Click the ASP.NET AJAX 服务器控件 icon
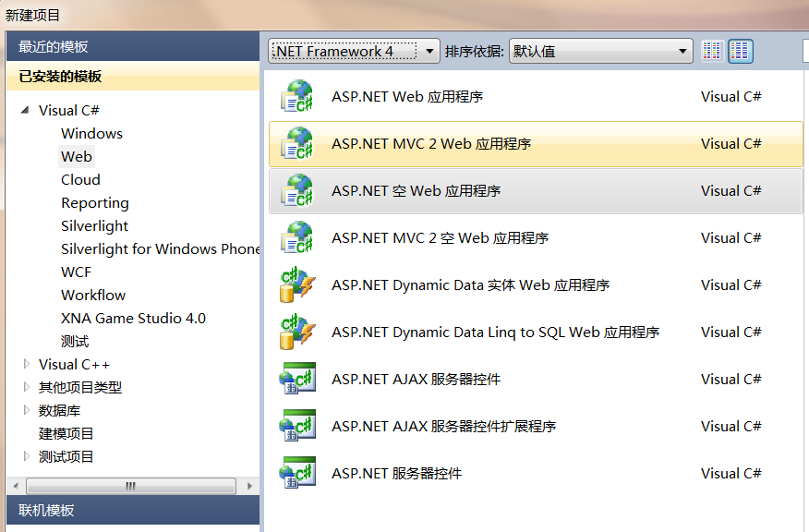 click(x=297, y=379)
